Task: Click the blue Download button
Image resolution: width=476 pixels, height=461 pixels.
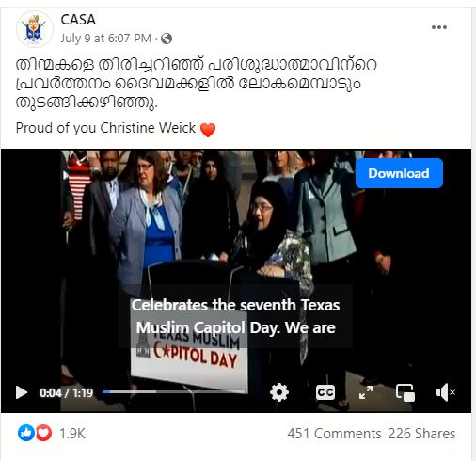Action: click(399, 173)
